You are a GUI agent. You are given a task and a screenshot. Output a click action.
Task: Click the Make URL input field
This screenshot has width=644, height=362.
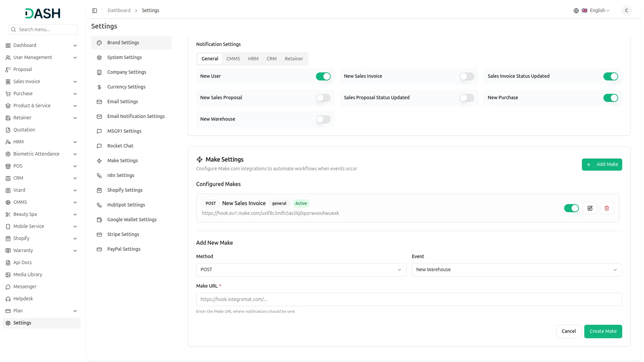click(x=409, y=299)
